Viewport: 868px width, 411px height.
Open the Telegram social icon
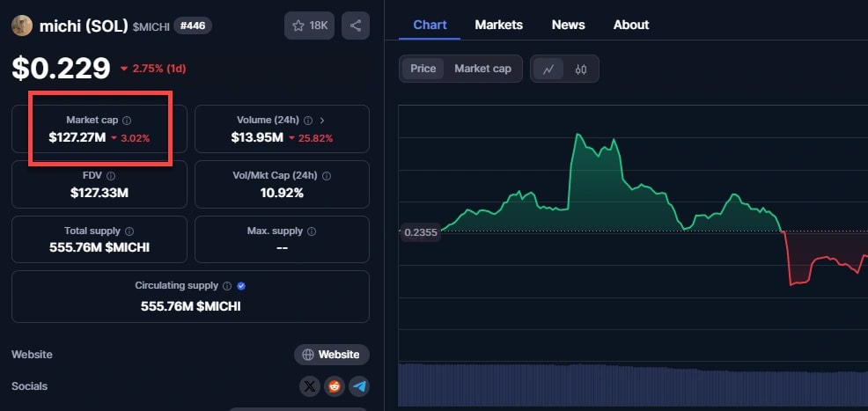point(358,386)
